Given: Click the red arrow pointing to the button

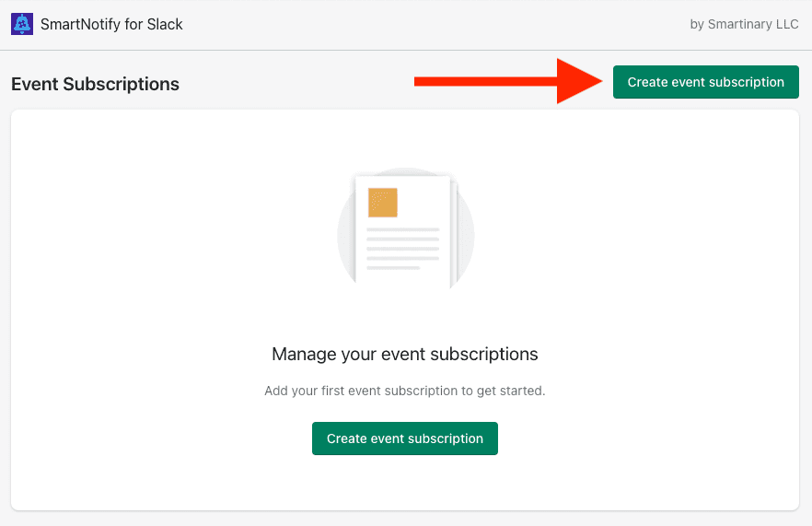Looking at the screenshot, I should (x=508, y=81).
